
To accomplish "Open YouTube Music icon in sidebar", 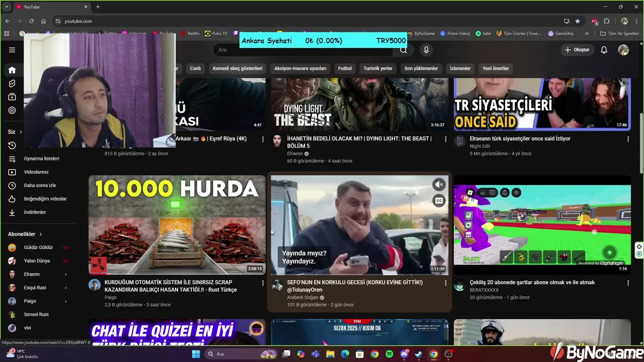I will (12, 111).
